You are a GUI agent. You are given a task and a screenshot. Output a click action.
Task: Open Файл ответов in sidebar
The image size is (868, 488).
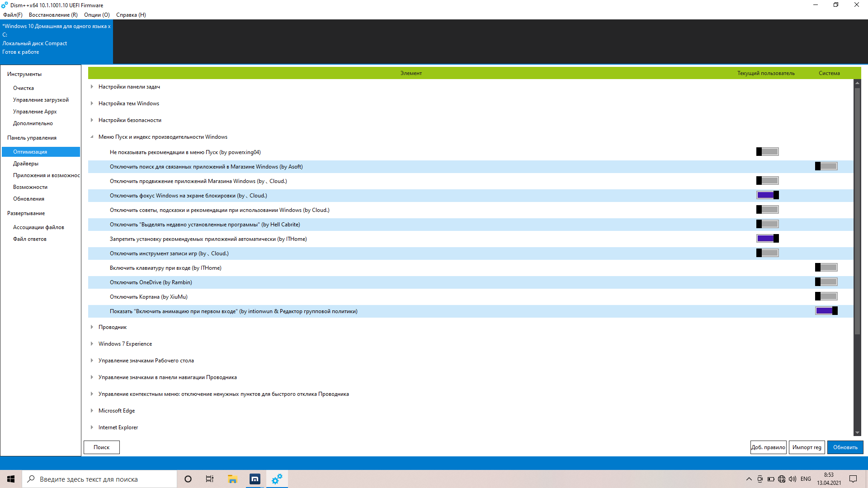click(30, 239)
